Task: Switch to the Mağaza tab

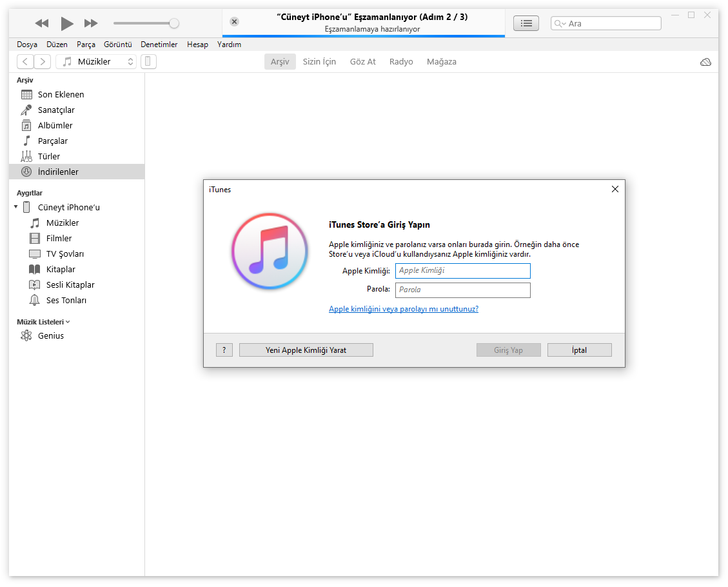Action: coord(441,62)
